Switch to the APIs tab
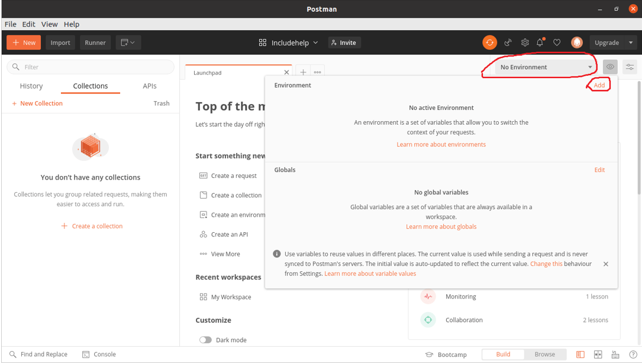This screenshot has width=642, height=364. (149, 86)
